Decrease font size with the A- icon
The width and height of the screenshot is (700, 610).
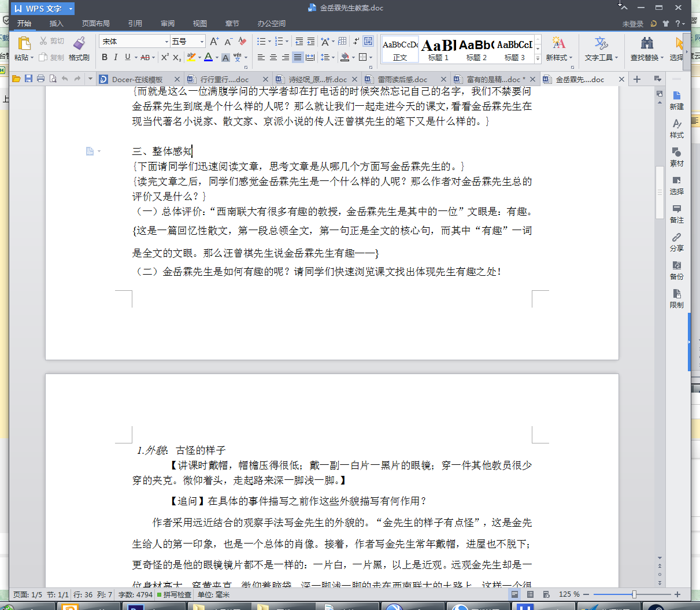[228, 42]
